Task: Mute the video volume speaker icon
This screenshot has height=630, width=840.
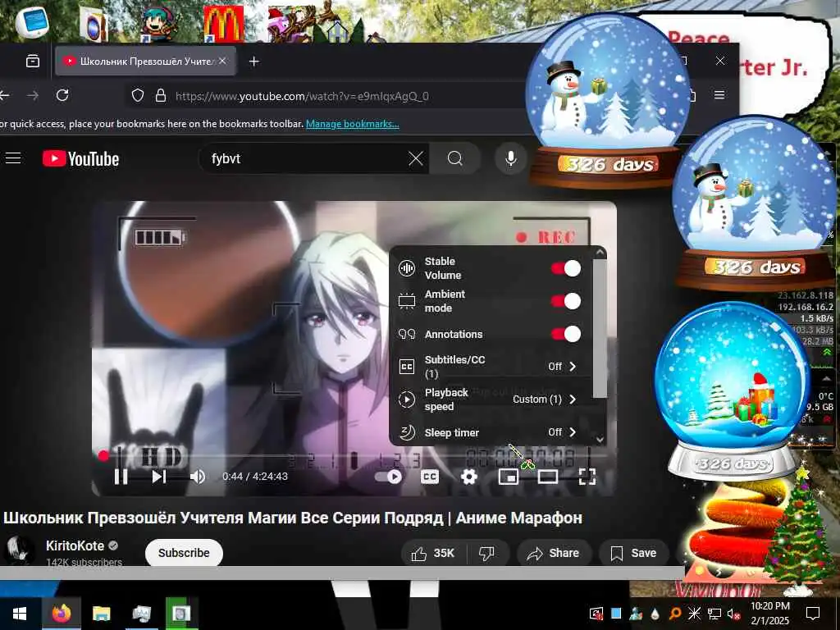Action: coord(197,477)
